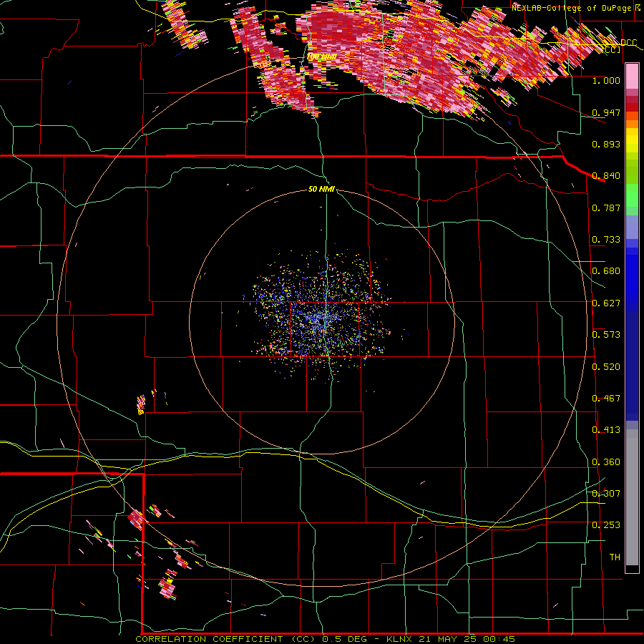Select the 0.680 scale value
644x644 pixels.
[x=606, y=271]
